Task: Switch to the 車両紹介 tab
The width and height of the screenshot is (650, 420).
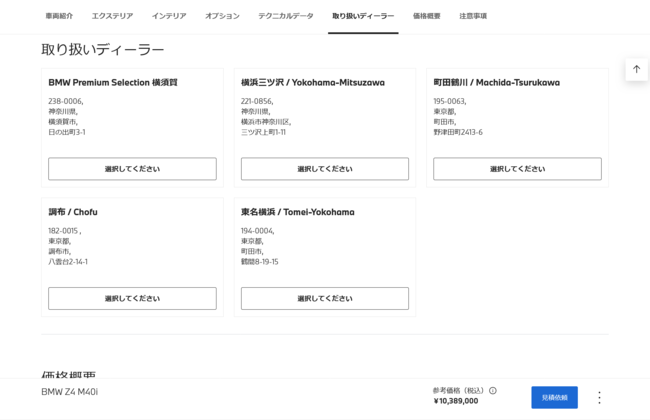Action: (59, 16)
